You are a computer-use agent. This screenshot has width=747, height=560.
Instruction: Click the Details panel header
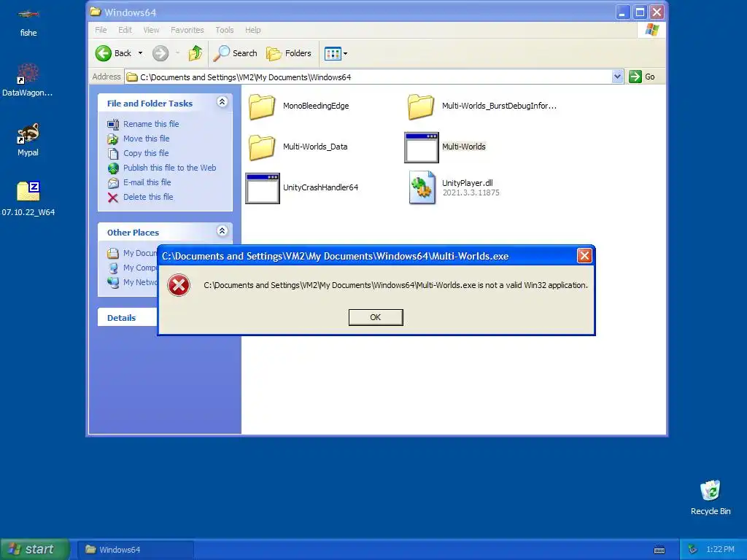click(x=127, y=318)
